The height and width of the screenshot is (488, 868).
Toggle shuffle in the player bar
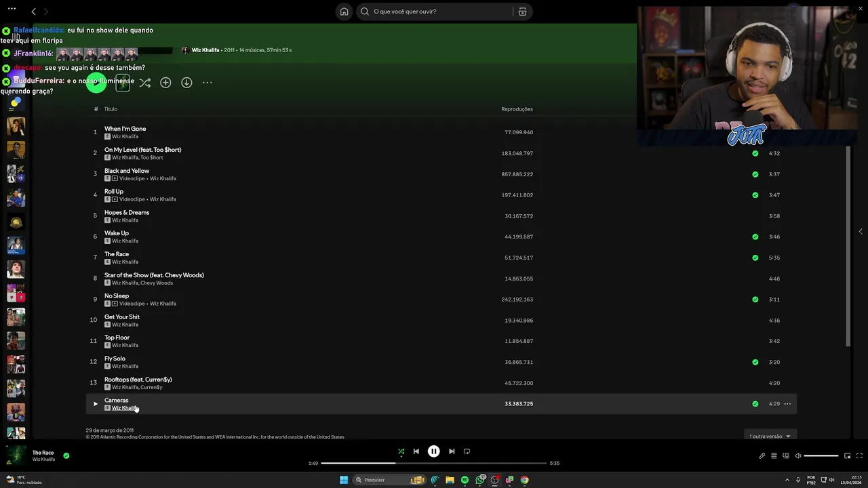pos(401,451)
